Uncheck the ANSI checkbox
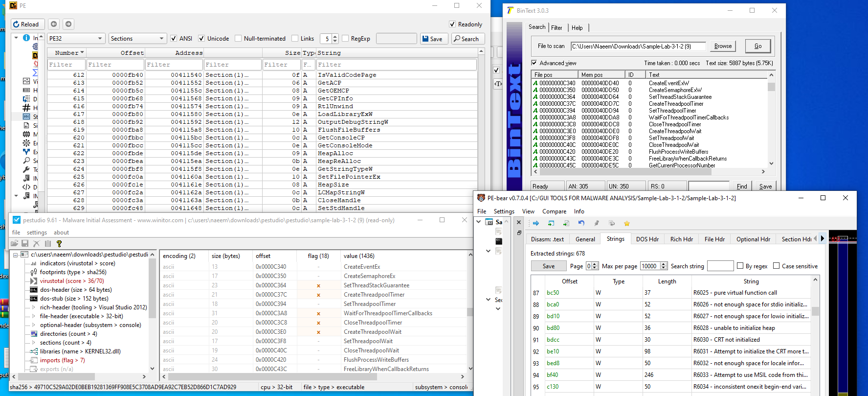This screenshot has height=396, width=868. click(174, 39)
